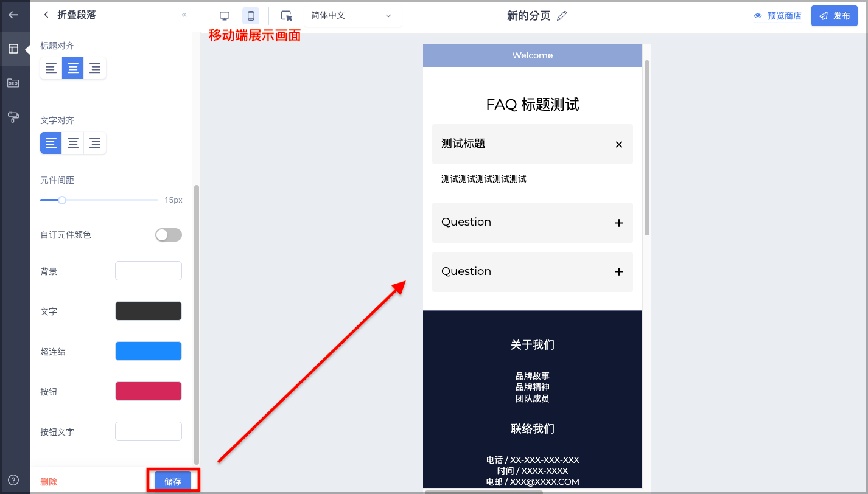This screenshot has width=868, height=494.
Task: Open the 按钮 red color swatch
Action: pos(149,391)
